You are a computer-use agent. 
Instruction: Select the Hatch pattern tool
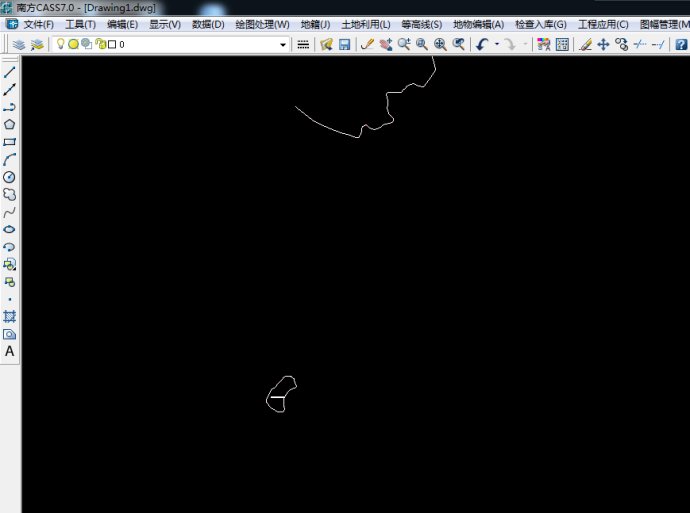pos(10,316)
